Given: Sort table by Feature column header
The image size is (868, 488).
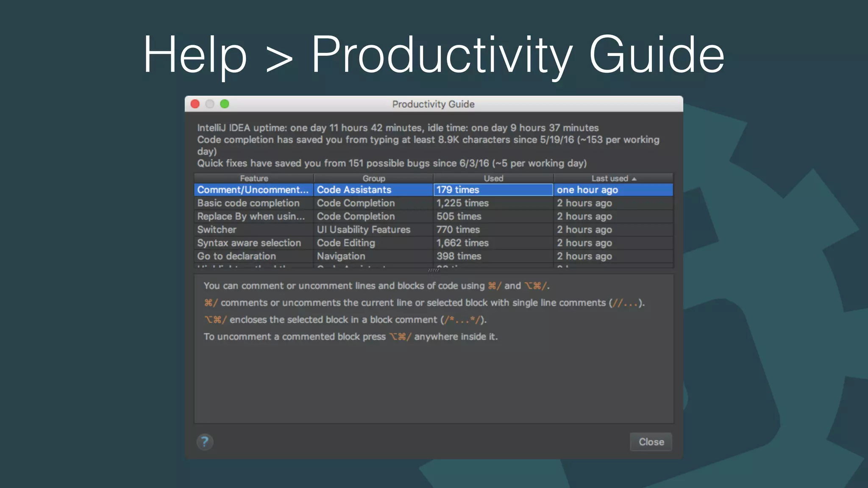Looking at the screenshot, I should tap(254, 178).
